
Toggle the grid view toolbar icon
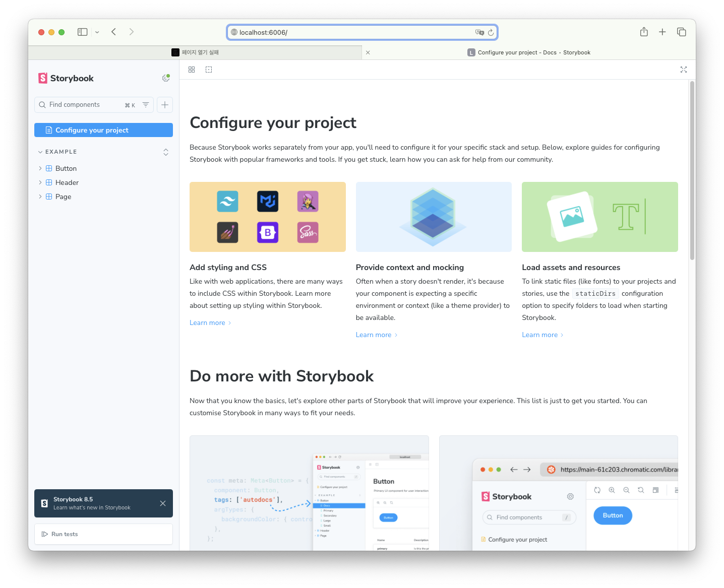pyautogui.click(x=192, y=70)
